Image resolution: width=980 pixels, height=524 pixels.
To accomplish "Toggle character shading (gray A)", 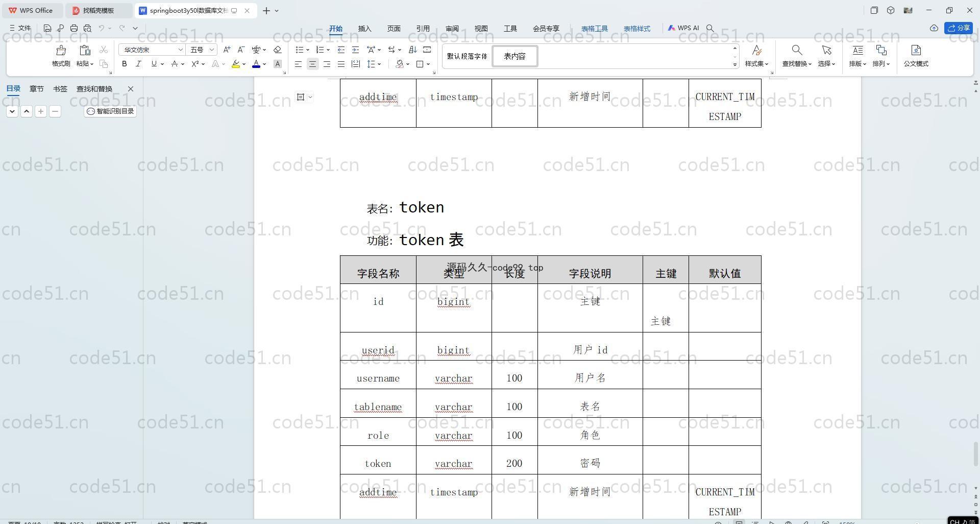I will coord(277,64).
